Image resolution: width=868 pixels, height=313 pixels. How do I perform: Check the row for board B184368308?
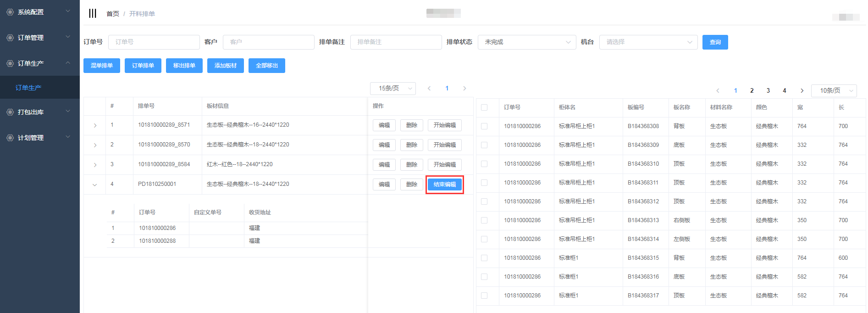484,126
